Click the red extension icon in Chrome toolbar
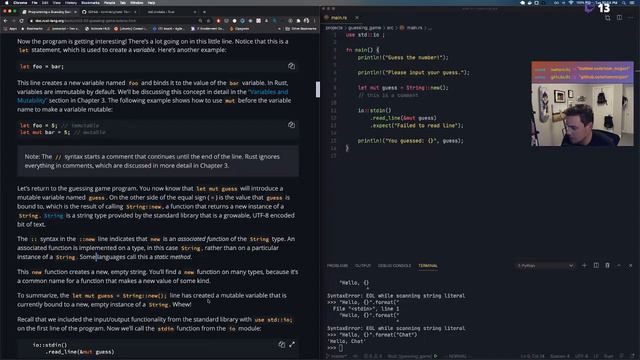The height and width of the screenshot is (360, 640). 218,20
